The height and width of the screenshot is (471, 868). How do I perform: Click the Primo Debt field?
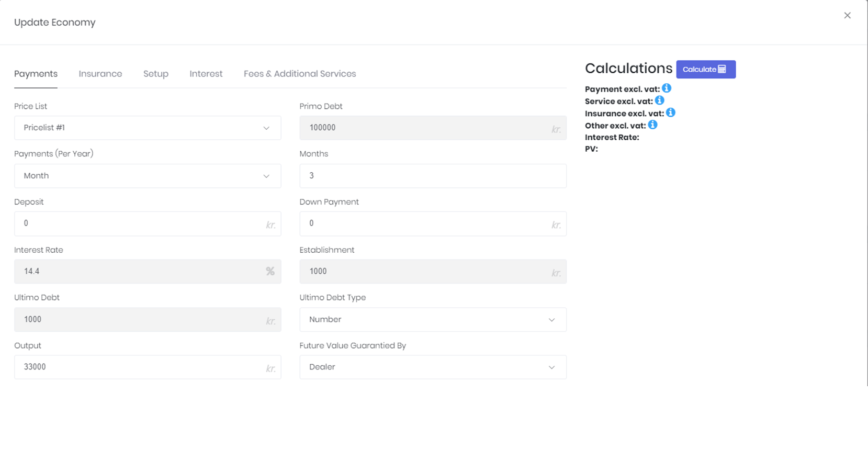[433, 128]
